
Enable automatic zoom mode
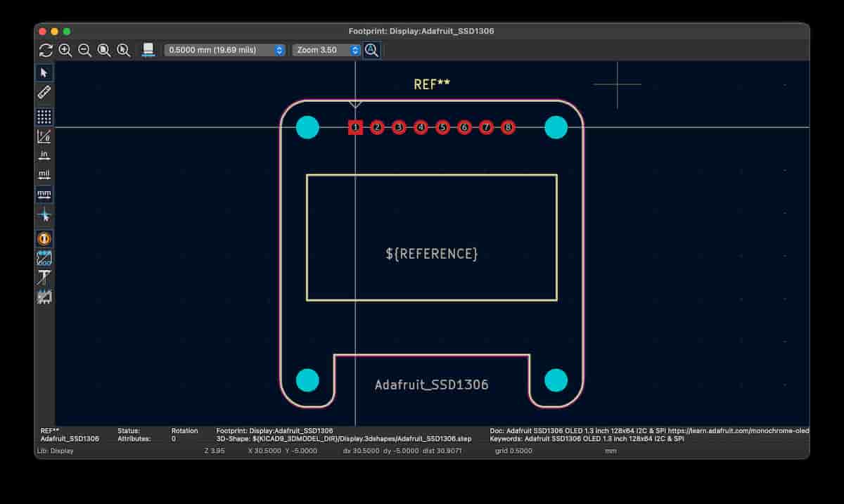(x=371, y=50)
